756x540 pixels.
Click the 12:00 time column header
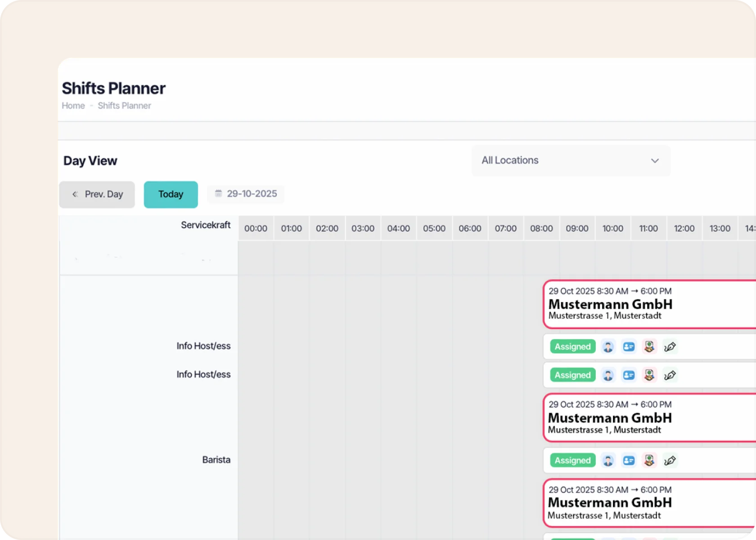684,229
